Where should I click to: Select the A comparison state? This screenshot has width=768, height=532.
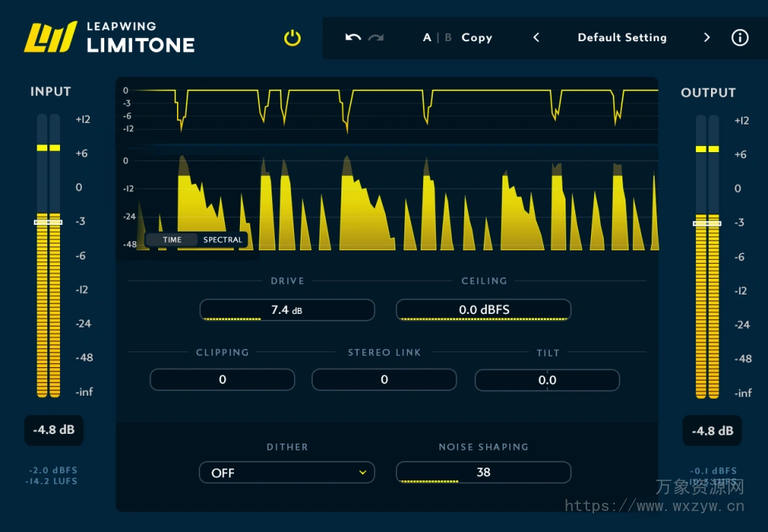click(x=426, y=37)
